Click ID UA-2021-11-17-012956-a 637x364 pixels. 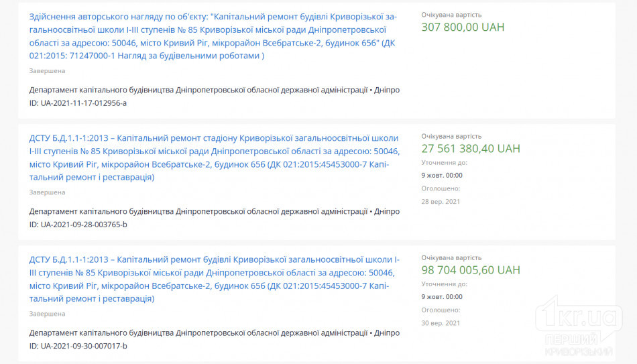pyautogui.click(x=78, y=103)
